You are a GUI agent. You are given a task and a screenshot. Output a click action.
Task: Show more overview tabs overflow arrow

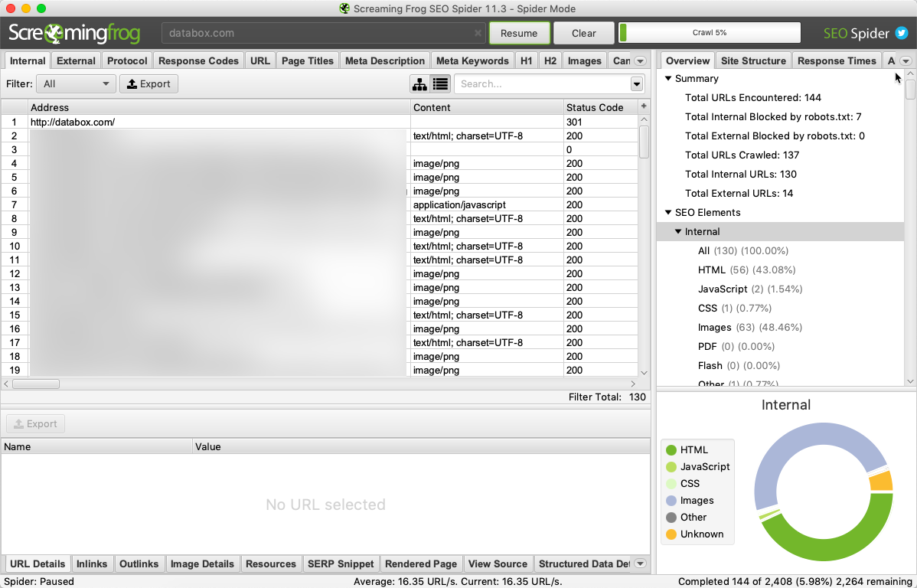click(x=906, y=60)
